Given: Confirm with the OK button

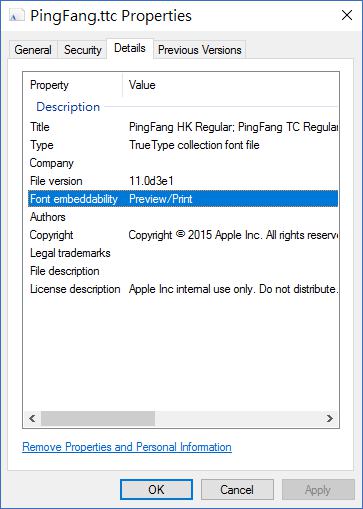Looking at the screenshot, I should (x=156, y=490).
